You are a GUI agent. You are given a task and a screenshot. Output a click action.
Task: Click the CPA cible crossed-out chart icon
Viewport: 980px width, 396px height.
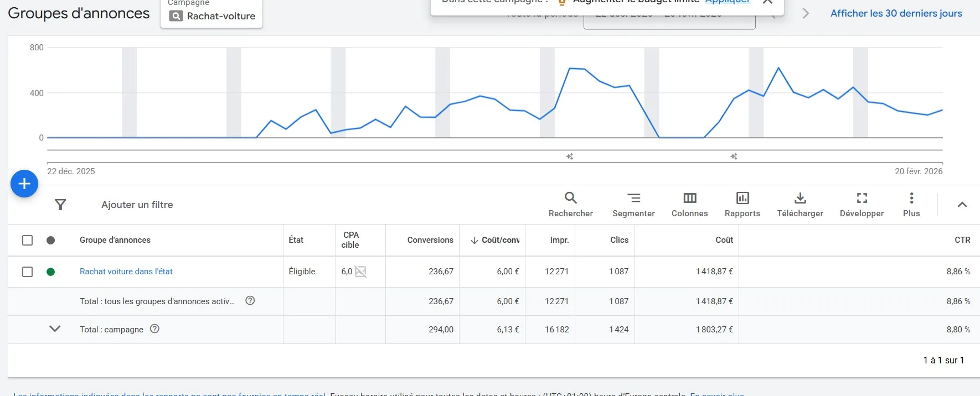(x=360, y=272)
